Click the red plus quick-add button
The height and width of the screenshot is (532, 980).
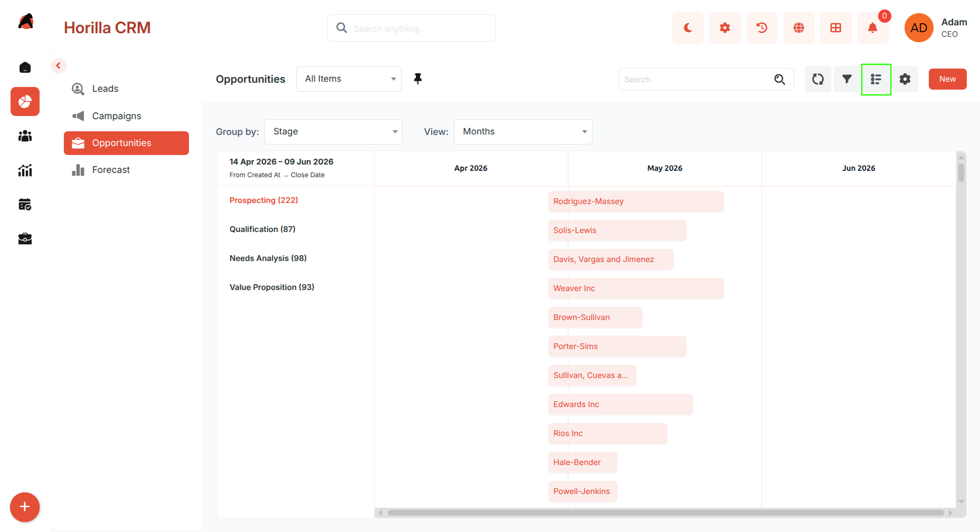[25, 507]
